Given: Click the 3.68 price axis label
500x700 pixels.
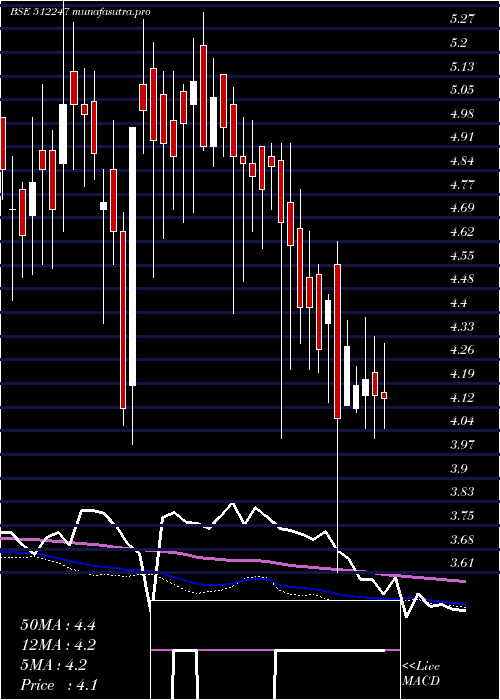Looking at the screenshot, I should (462, 540).
